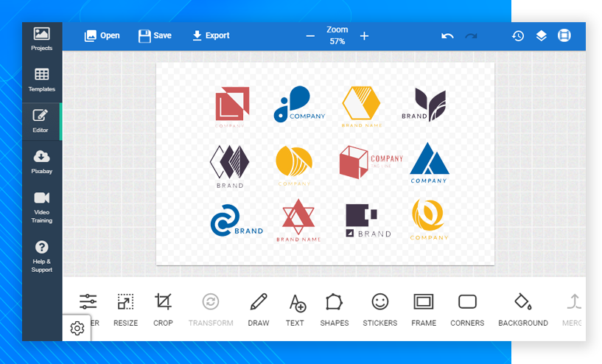Select the red square COMPANY logo
This screenshot has width=602, height=364.
coord(232,107)
